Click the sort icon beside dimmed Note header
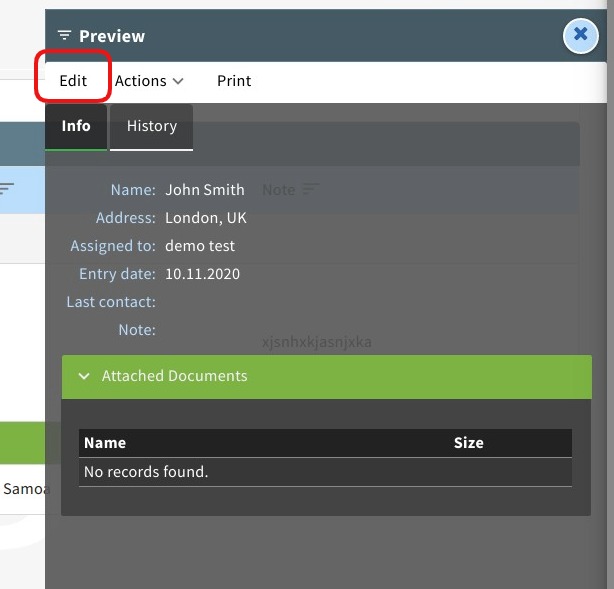 click(311, 190)
